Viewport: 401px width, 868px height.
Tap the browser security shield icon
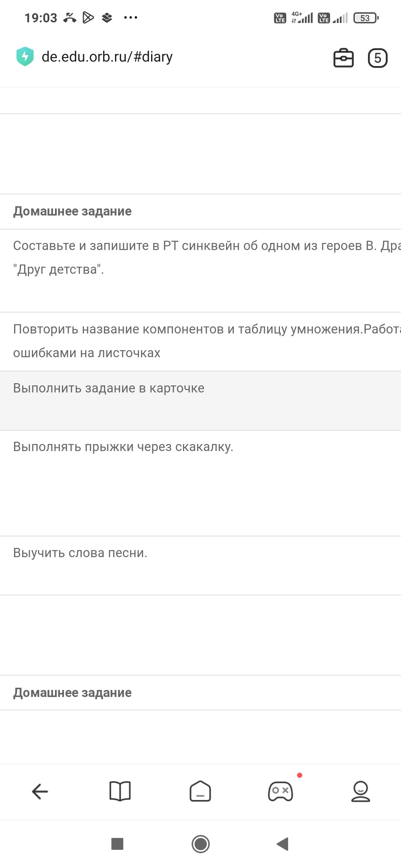[x=25, y=57]
